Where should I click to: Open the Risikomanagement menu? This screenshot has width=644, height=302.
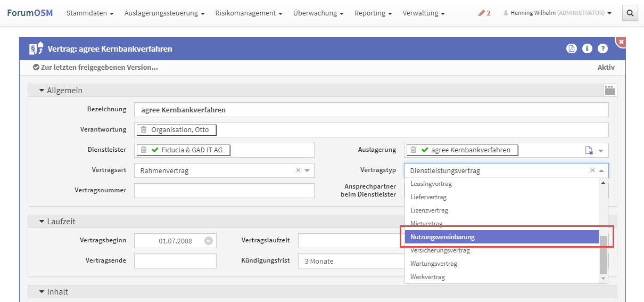click(x=249, y=13)
